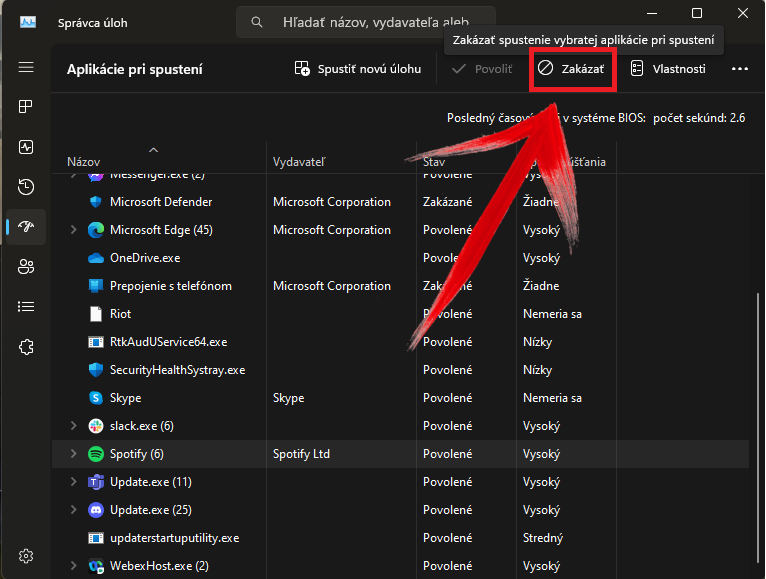This screenshot has height=579, width=766.
Task: Click the Teams Update.exe (11) icon
Action: (x=96, y=482)
